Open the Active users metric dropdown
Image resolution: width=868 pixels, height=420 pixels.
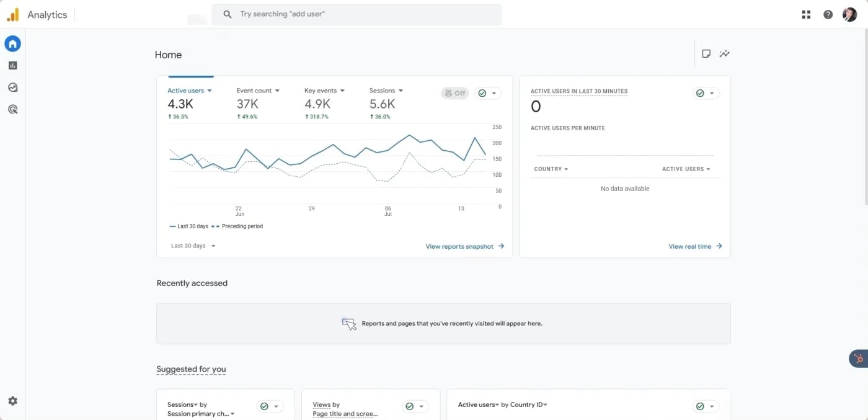pyautogui.click(x=189, y=90)
